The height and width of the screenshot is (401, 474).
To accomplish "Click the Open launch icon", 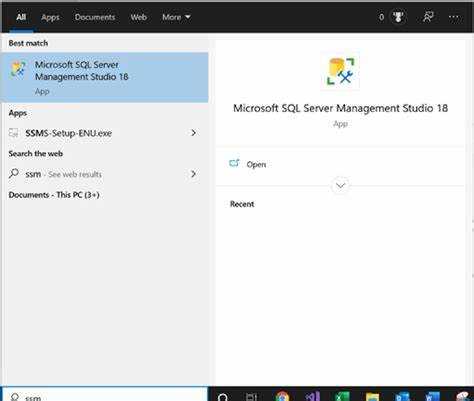I will pyautogui.click(x=234, y=163).
